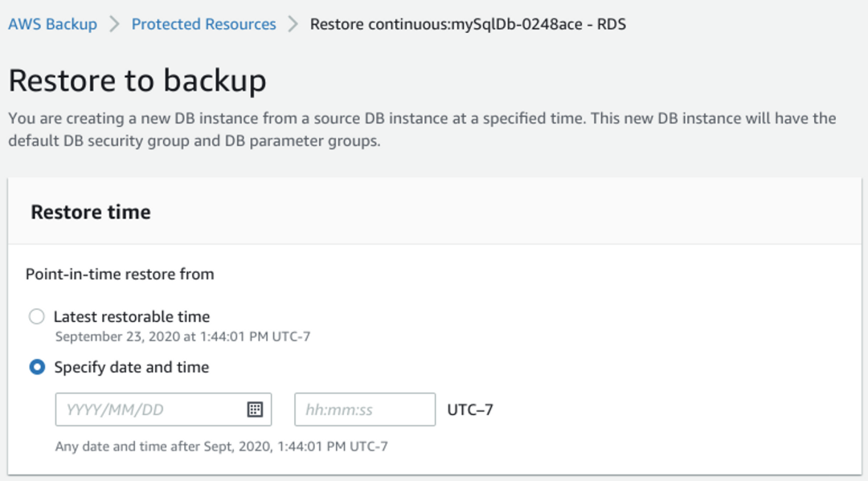
Task: Click the Any date and time after hint text
Action: click(222, 446)
